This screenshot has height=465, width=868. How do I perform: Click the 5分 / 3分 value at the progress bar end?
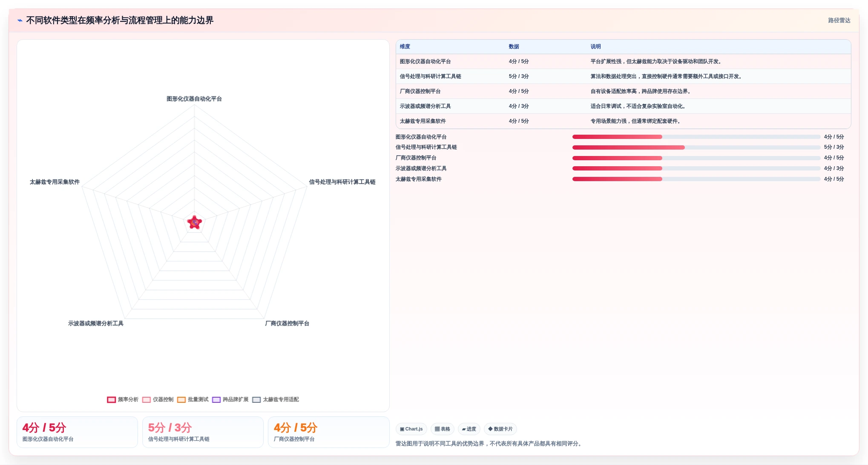834,147
